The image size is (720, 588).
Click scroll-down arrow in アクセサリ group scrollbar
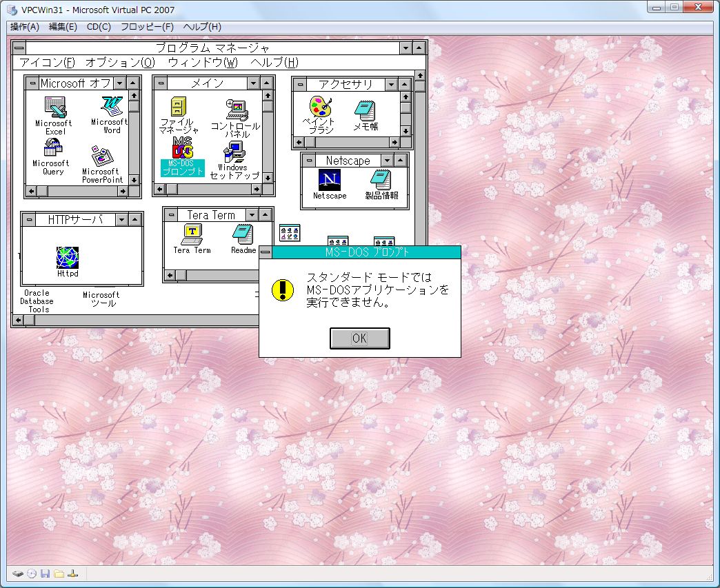[x=406, y=131]
